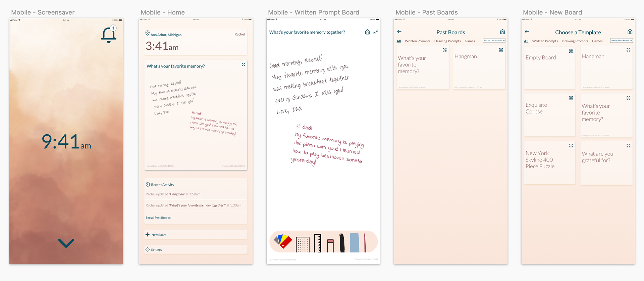
Task: Click the New Board button label
Action: [159, 235]
